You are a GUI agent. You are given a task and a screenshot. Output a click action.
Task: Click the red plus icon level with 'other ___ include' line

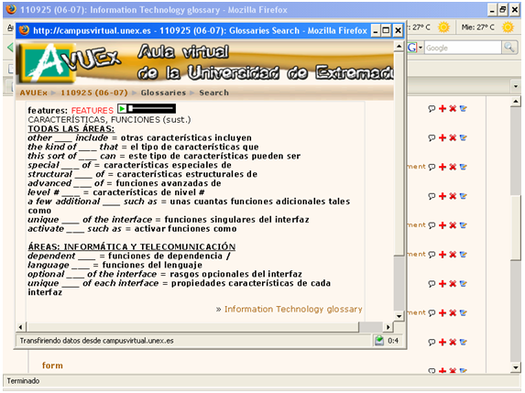442,138
